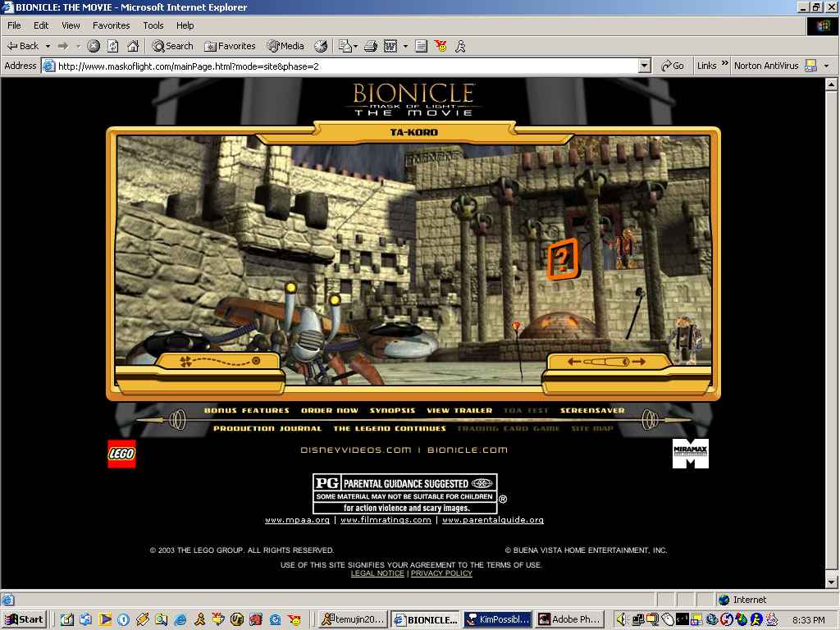Click the left arrow pan control
840x630 pixels.
point(573,362)
